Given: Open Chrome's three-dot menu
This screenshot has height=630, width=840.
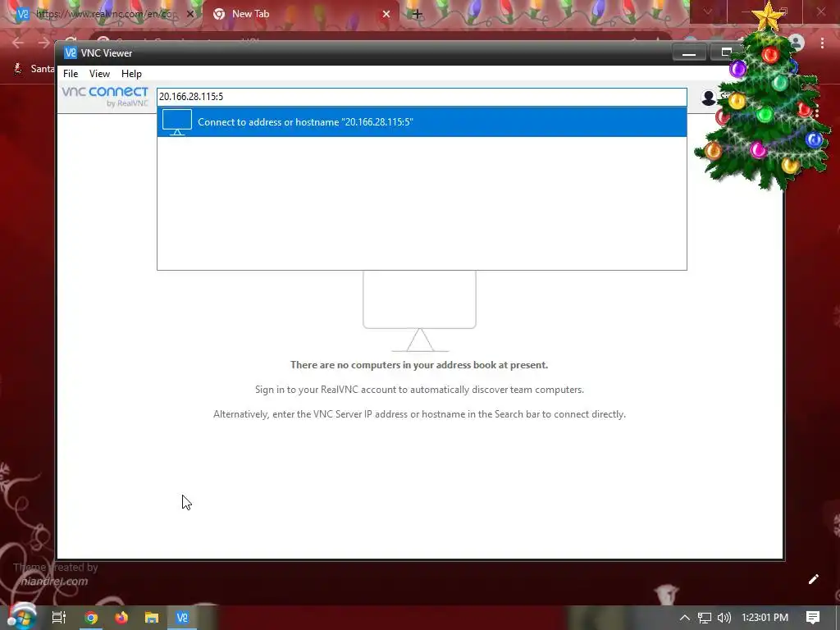Looking at the screenshot, I should click(x=822, y=43).
